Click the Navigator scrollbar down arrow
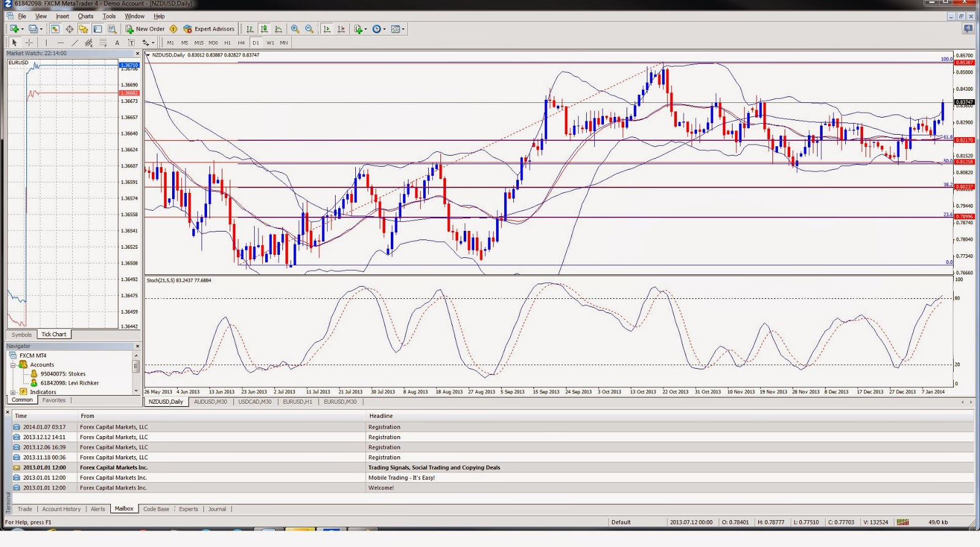Screen dimensions: 980x547 coord(136,390)
